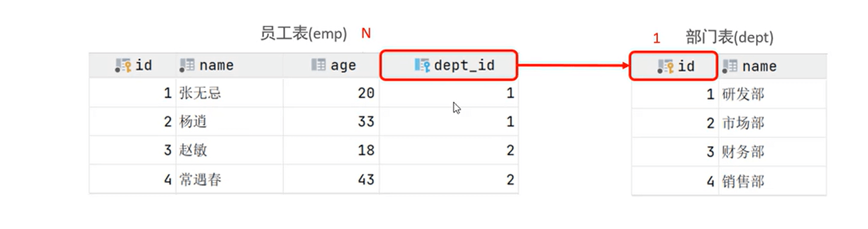This screenshot has width=868, height=229.
Task: Click the 研发部 department cell
Action: click(773, 94)
